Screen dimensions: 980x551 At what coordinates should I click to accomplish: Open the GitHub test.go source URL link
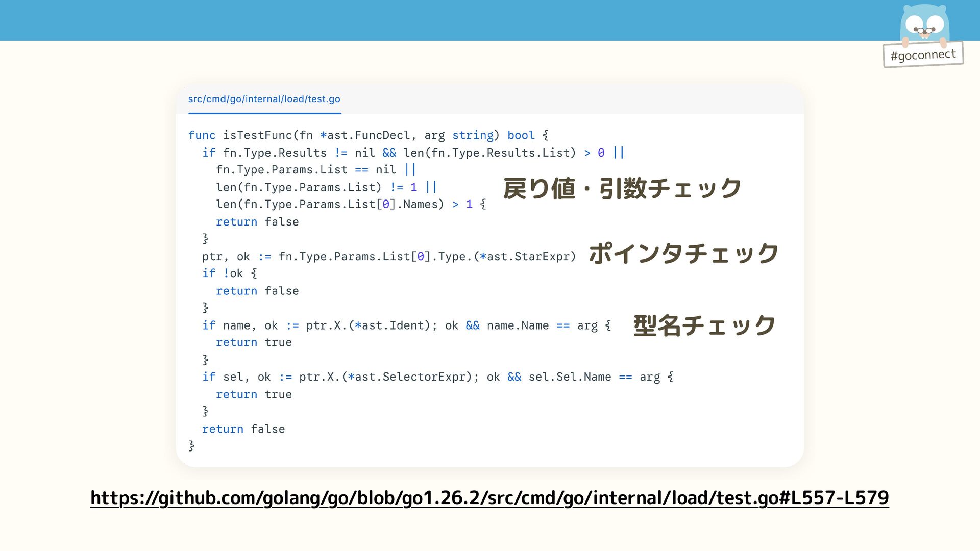click(x=489, y=497)
